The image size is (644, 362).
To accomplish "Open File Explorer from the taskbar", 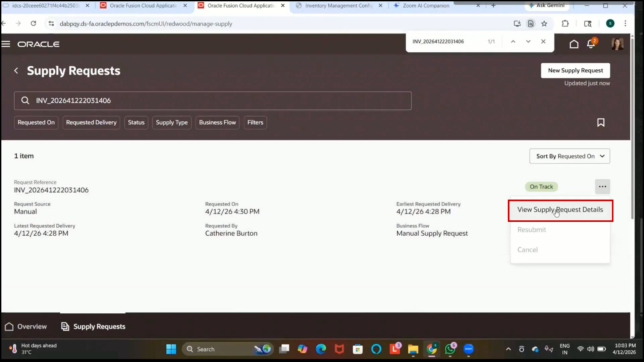I will coord(413,349).
